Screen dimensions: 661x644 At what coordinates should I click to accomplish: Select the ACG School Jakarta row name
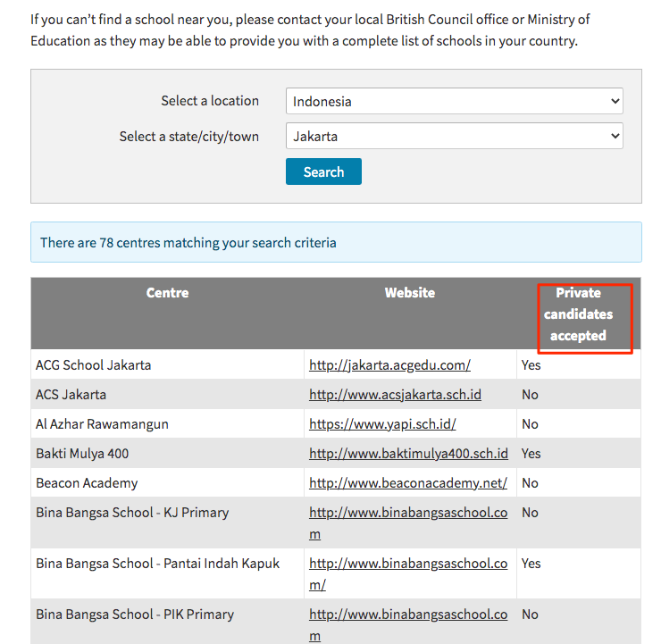point(93,365)
